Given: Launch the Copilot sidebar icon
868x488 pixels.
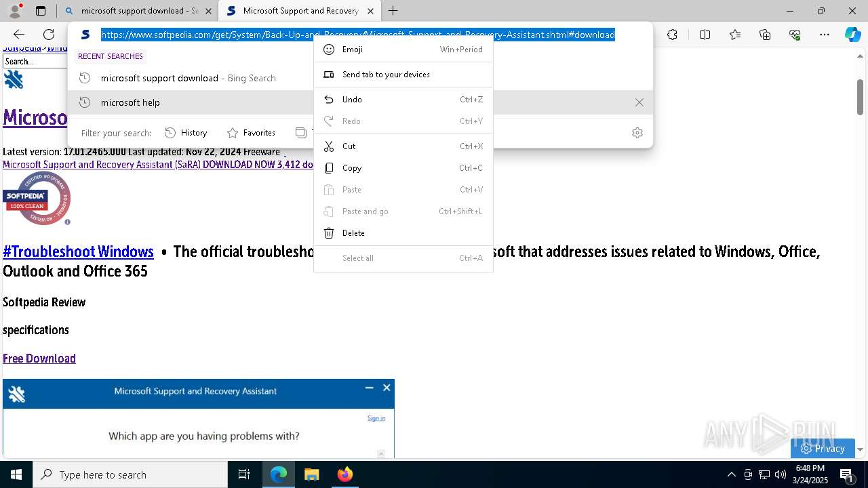Looking at the screenshot, I should pyautogui.click(x=853, y=35).
